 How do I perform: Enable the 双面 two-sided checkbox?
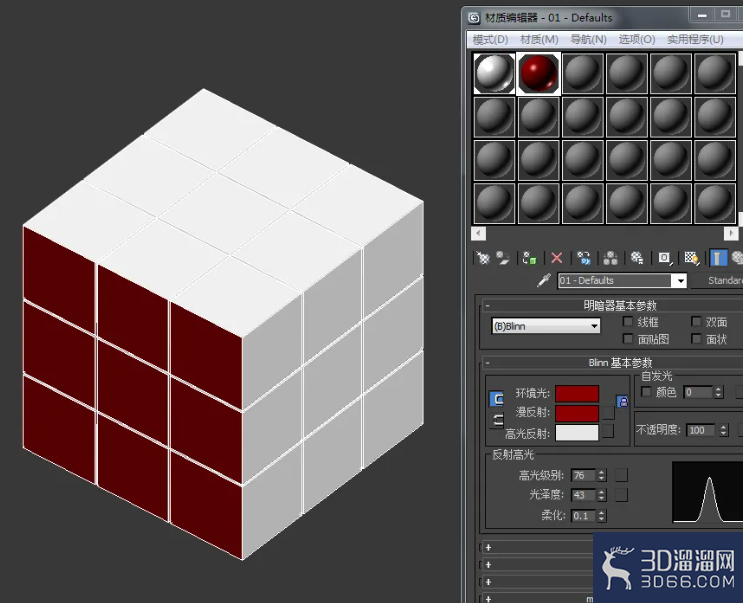click(696, 322)
